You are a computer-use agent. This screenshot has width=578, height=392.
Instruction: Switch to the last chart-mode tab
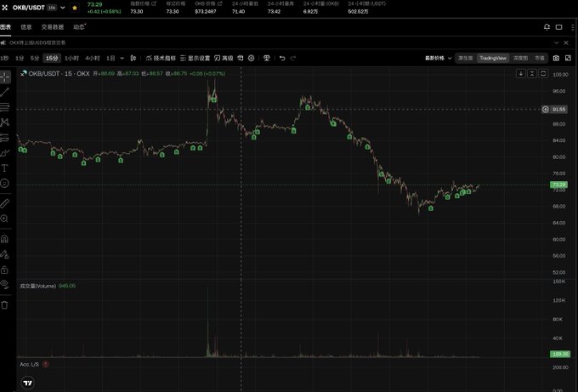[539, 59]
